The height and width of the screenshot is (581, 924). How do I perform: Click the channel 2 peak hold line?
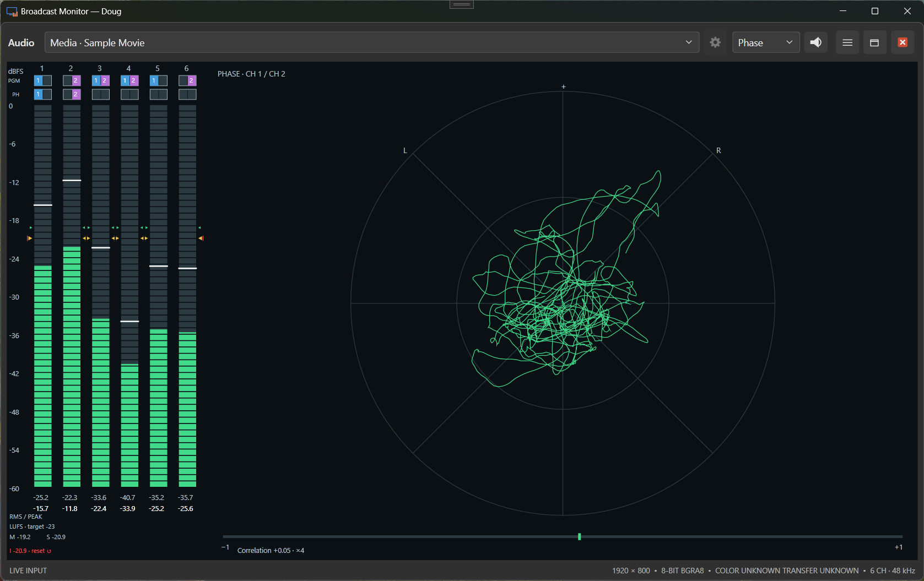point(72,180)
